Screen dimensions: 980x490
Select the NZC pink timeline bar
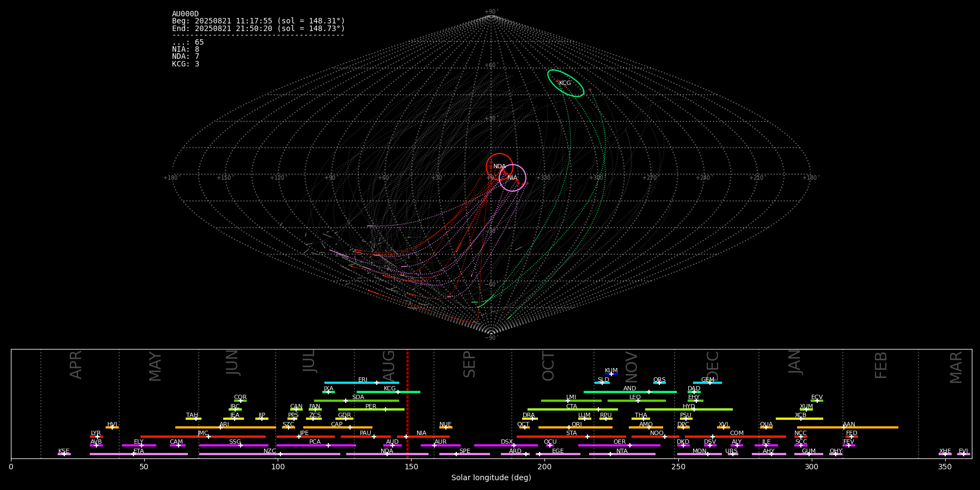click(x=269, y=454)
